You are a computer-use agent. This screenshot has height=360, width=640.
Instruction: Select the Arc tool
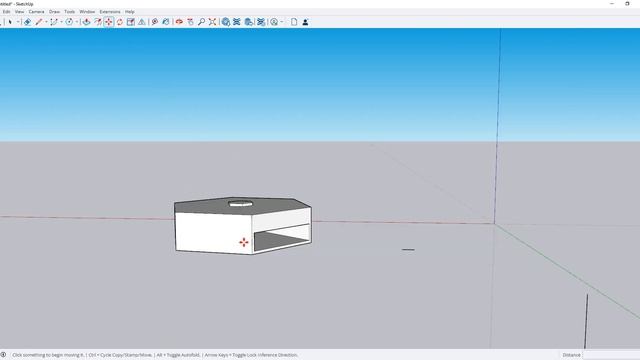(54, 22)
